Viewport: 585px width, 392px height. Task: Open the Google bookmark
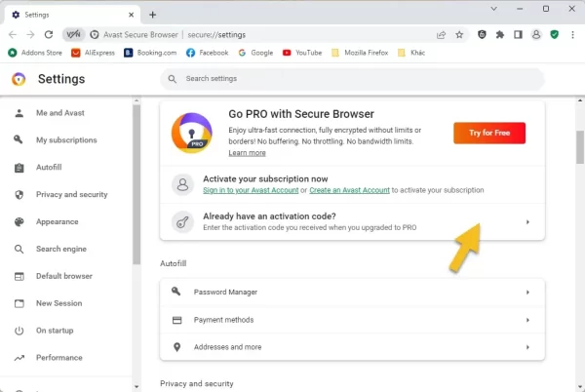click(x=255, y=53)
